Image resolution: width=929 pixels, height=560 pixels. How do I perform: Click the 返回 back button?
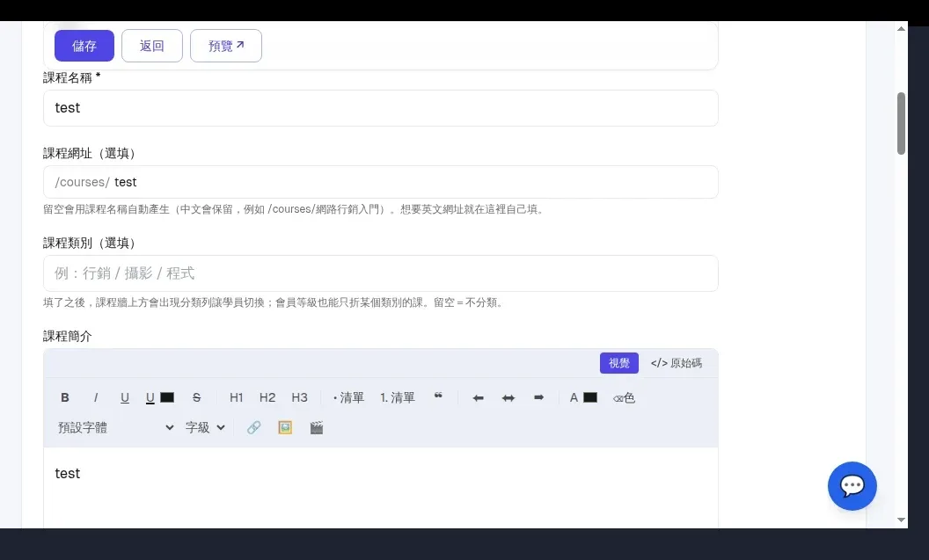click(x=151, y=46)
